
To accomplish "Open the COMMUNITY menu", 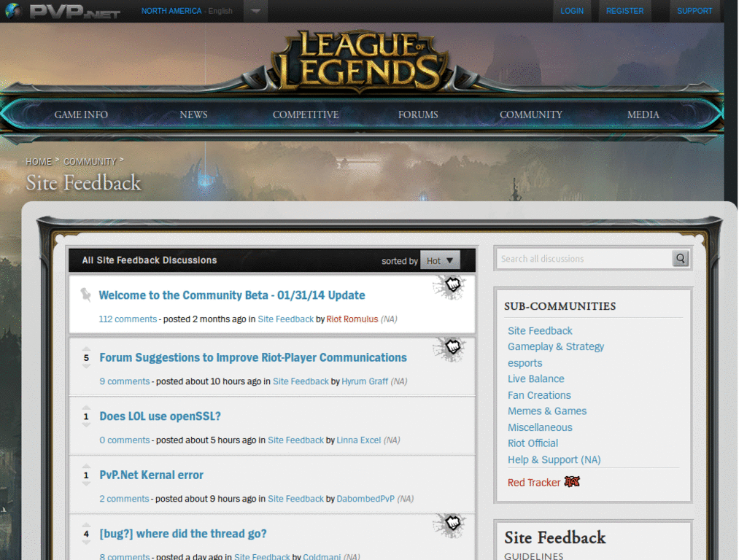I will coord(531,114).
